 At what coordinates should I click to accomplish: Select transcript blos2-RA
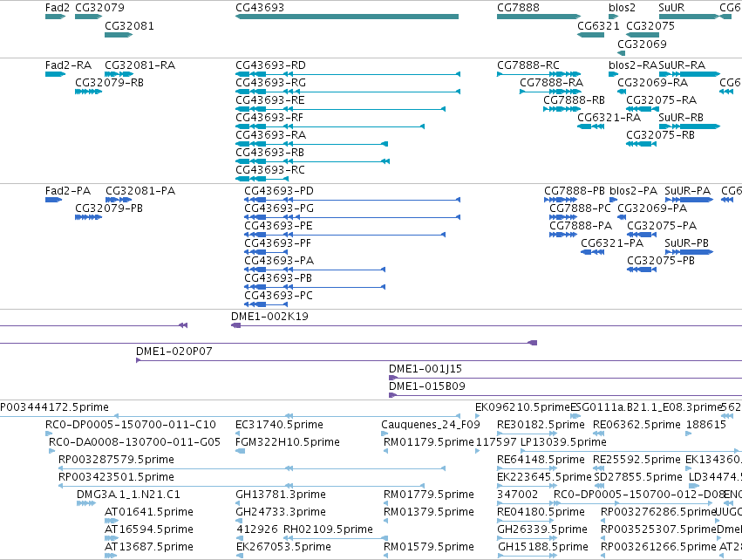[x=613, y=74]
